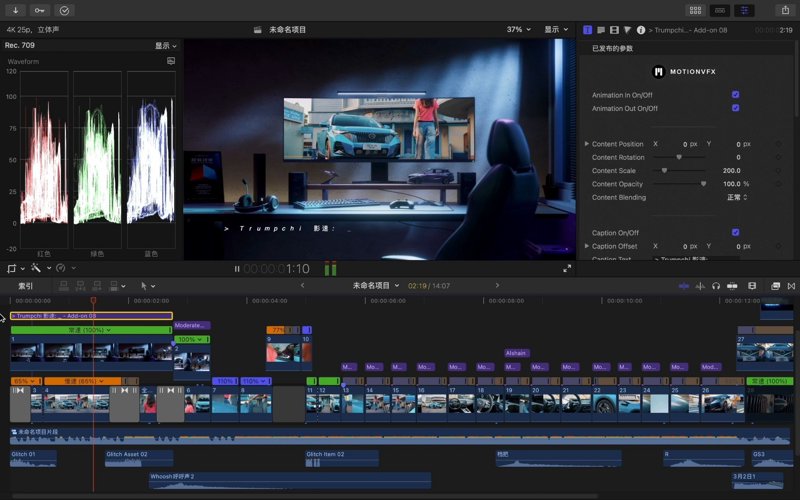Adjust the Content Rotation slider
Screen dimensions: 800x500
pos(679,157)
